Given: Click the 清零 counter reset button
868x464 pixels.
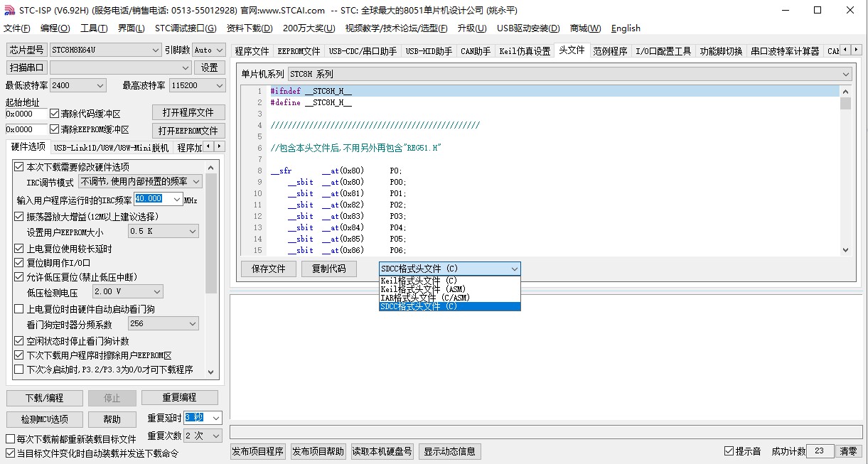Looking at the screenshot, I should coord(849,451).
